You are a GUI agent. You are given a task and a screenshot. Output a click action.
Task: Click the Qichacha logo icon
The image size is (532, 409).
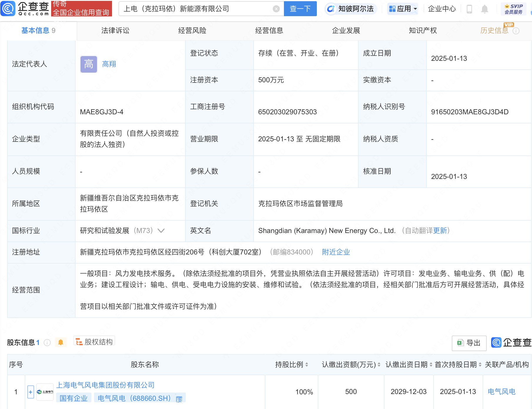(8, 9)
